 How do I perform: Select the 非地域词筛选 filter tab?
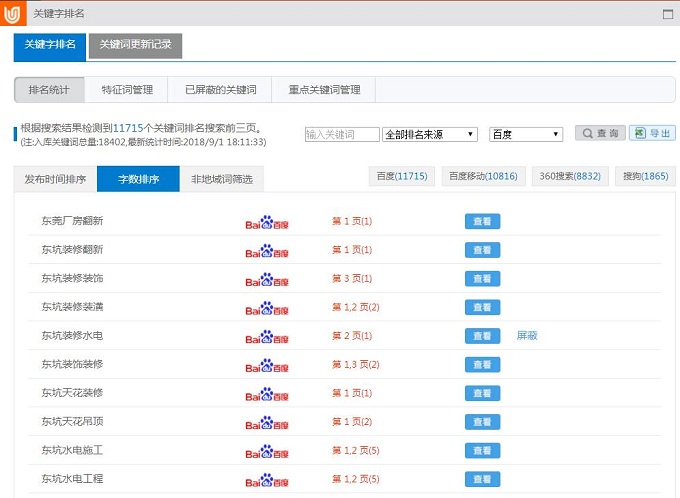[222, 179]
